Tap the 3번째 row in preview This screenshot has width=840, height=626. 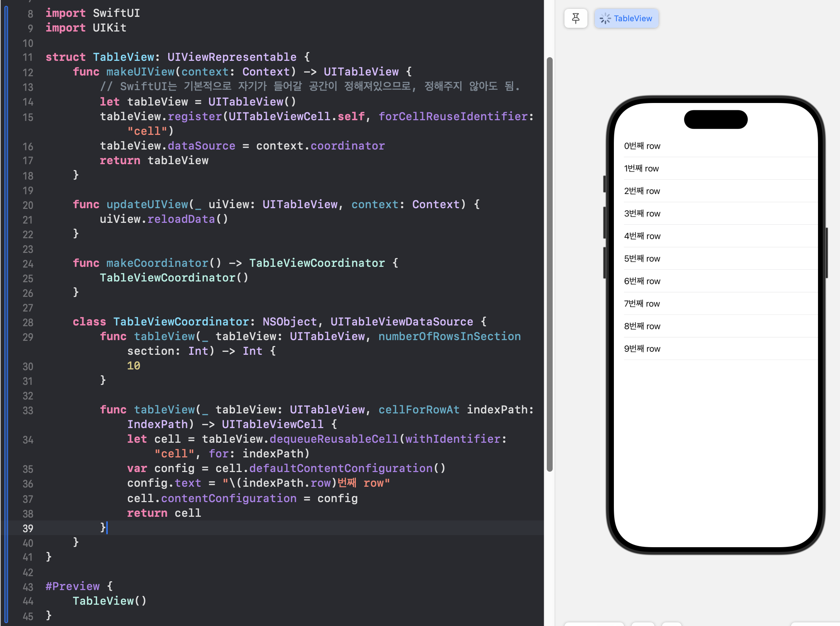point(641,213)
